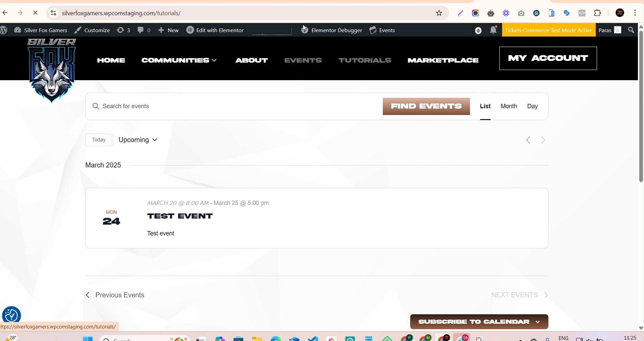Open the Marketplace menu item
The width and height of the screenshot is (644, 341).
pos(443,60)
